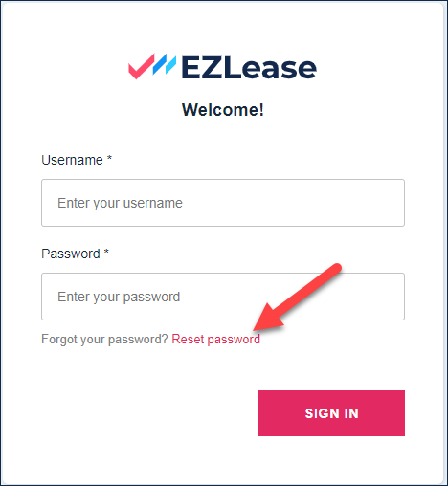448x486 pixels.
Task: Open the Reset password link
Action: [215, 340]
